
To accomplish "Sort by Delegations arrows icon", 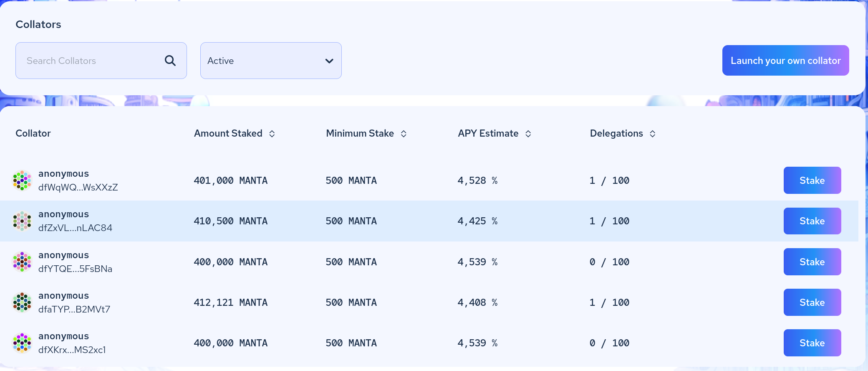I will [x=653, y=134].
